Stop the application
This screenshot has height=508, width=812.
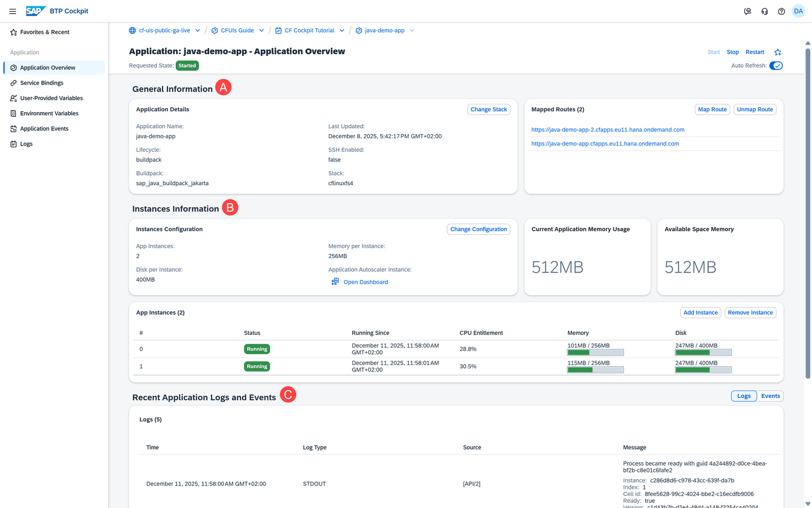[x=732, y=52]
